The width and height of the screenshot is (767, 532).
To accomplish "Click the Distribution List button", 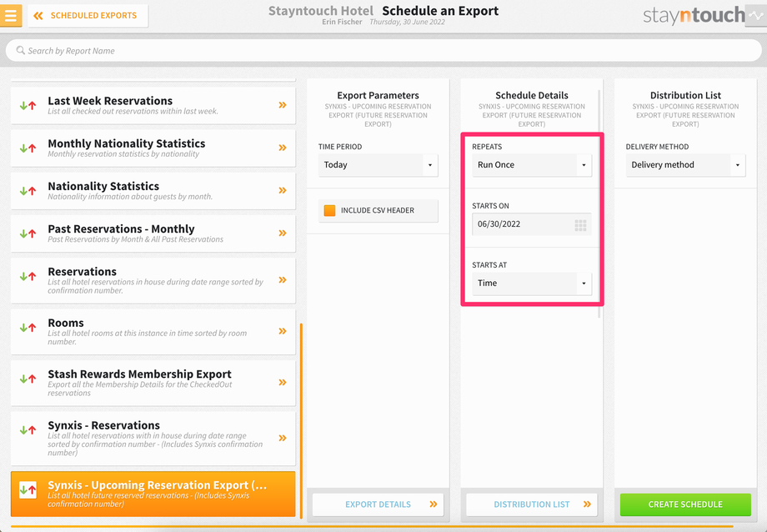I will (x=532, y=504).
